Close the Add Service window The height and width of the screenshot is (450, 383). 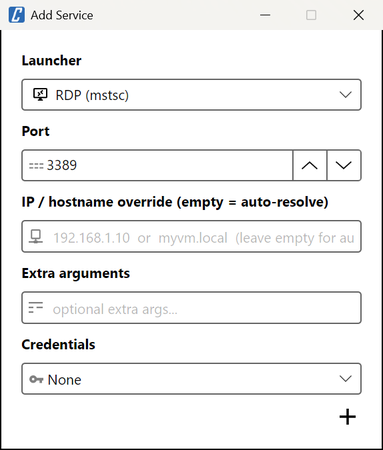[x=359, y=15]
